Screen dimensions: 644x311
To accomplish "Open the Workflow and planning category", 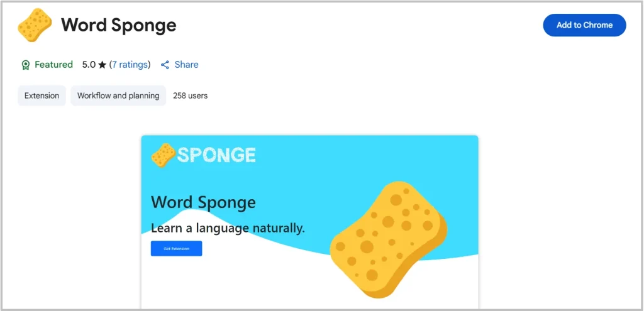I will pyautogui.click(x=118, y=96).
